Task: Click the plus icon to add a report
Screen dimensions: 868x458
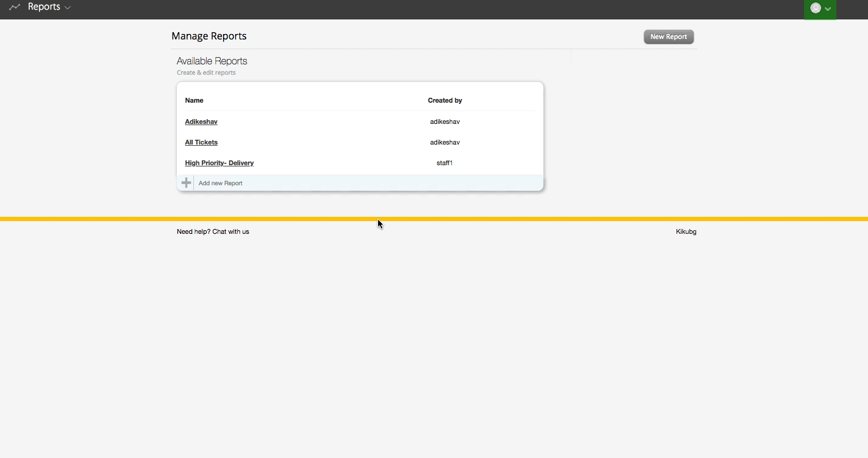Action: click(186, 182)
